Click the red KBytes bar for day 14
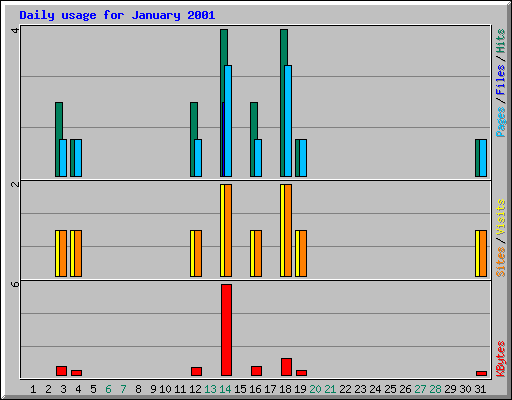 [x=226, y=330]
